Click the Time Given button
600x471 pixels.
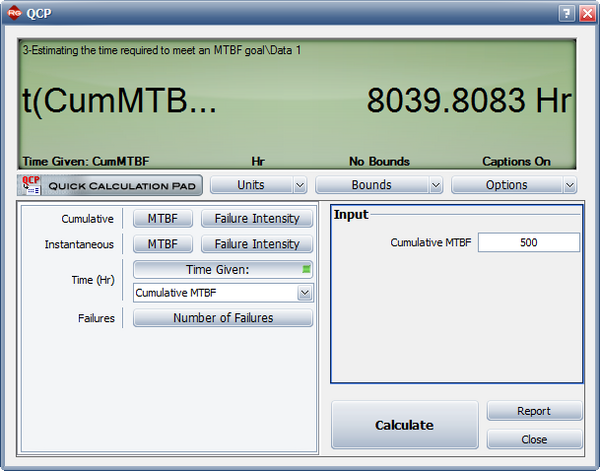[x=223, y=269]
